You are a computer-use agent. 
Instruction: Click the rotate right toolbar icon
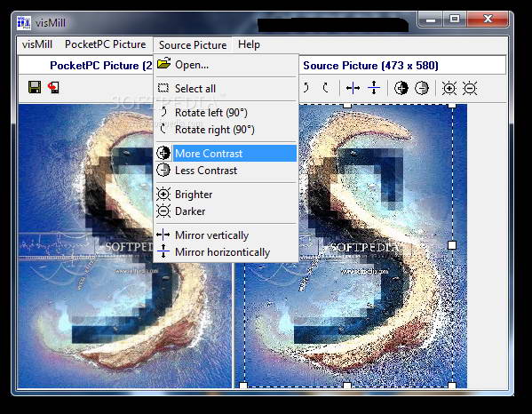(326, 88)
